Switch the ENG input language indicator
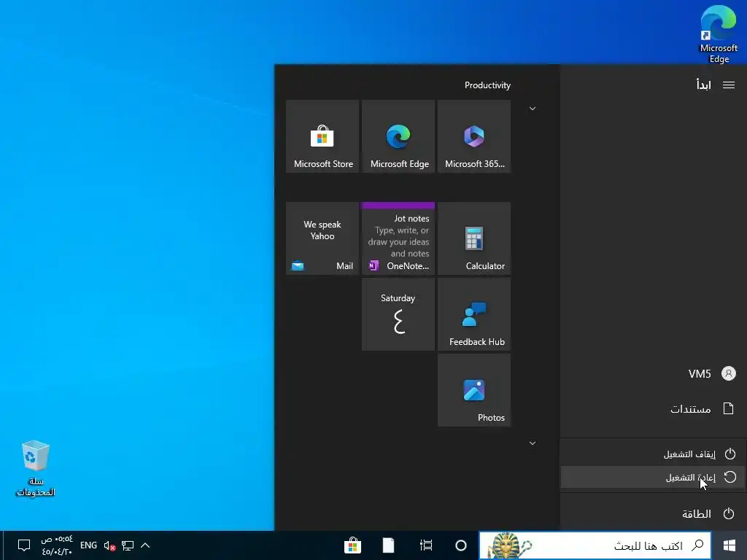Image resolution: width=747 pixels, height=560 pixels. 88,545
